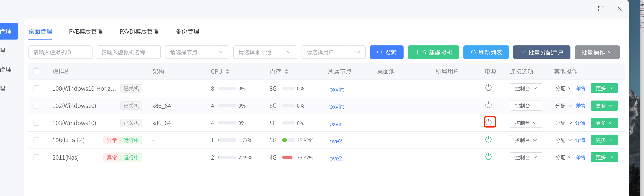The width and height of the screenshot is (644, 196).
Task: Sort the table by CPU column
Action: (227, 72)
